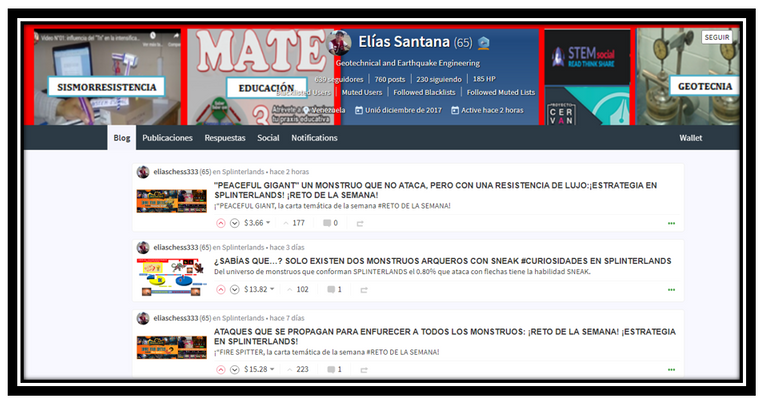The image size is (768, 403).
Task: Open comments on SABÍAS QUE post
Action: click(x=334, y=289)
